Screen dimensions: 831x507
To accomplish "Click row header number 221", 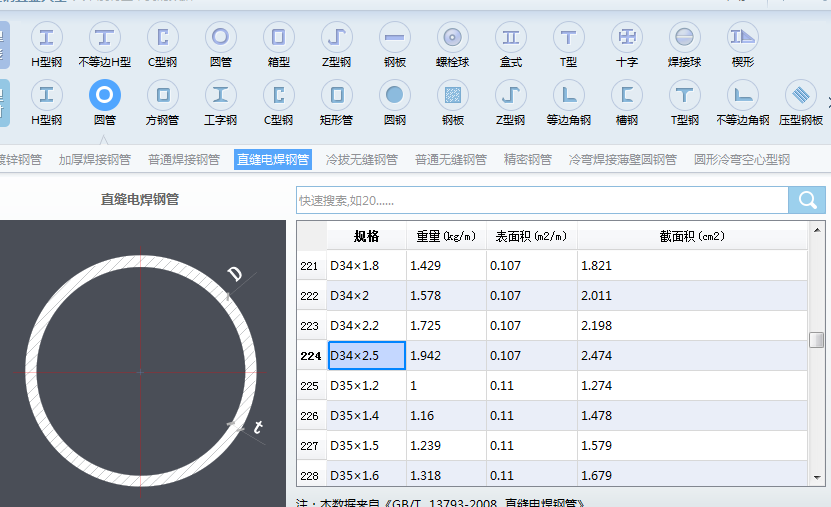I will (x=311, y=265).
